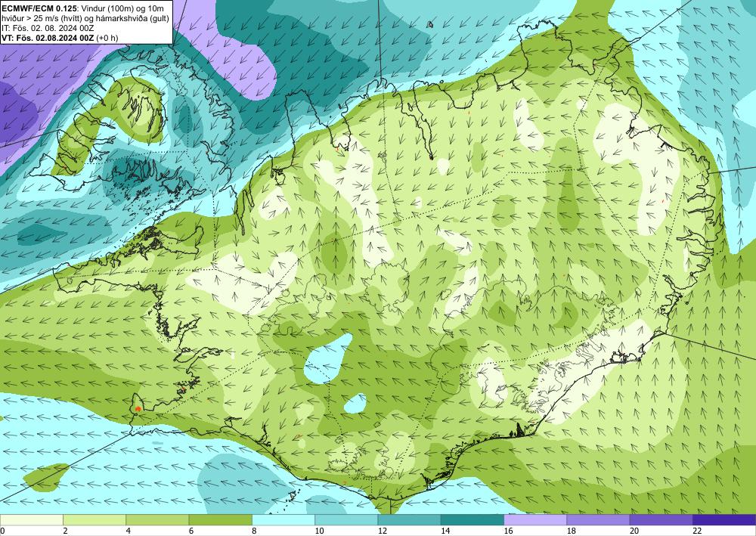Click the 12–14 m/s teal legend swatch
This screenshot has height=536, width=756.
click(409, 520)
